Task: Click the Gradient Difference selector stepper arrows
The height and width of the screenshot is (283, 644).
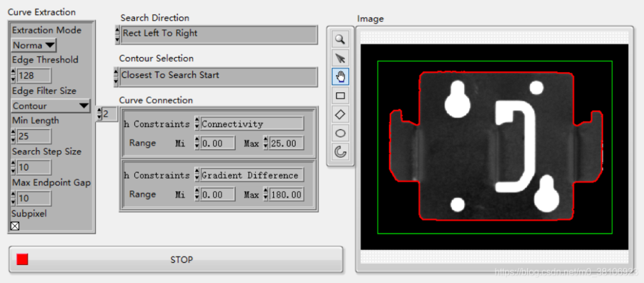Action: click(197, 175)
